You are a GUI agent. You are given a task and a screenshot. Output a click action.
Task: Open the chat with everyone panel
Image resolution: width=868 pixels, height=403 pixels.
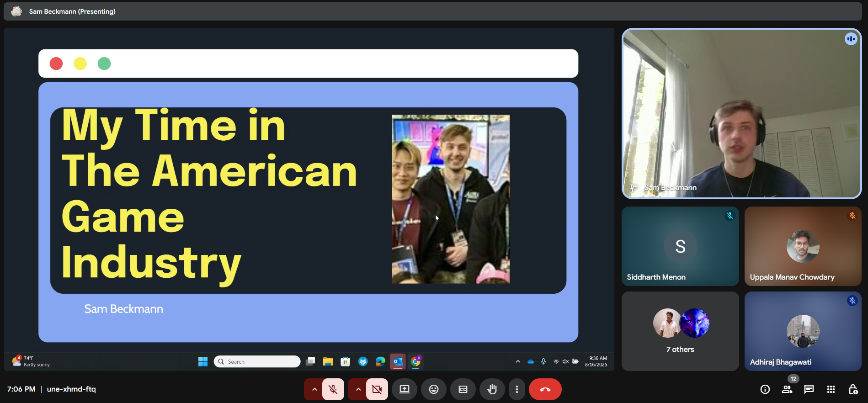click(809, 389)
